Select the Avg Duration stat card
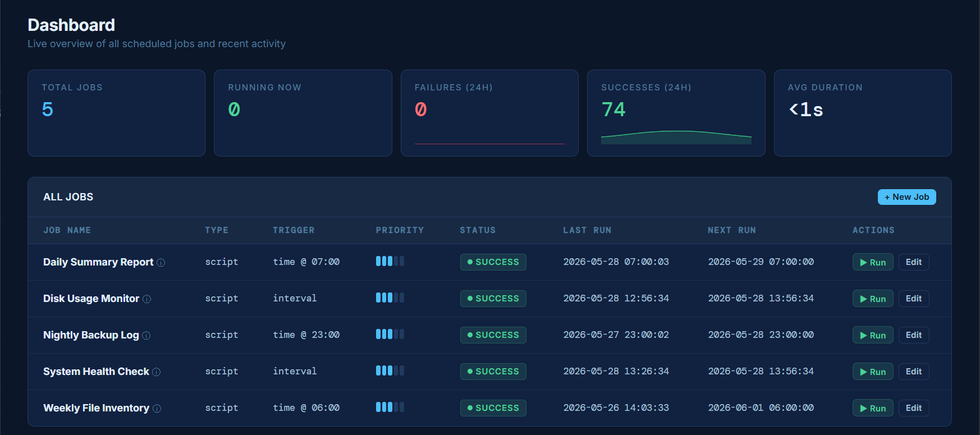Screen dimensions: 980x435 pyautogui.click(x=863, y=113)
